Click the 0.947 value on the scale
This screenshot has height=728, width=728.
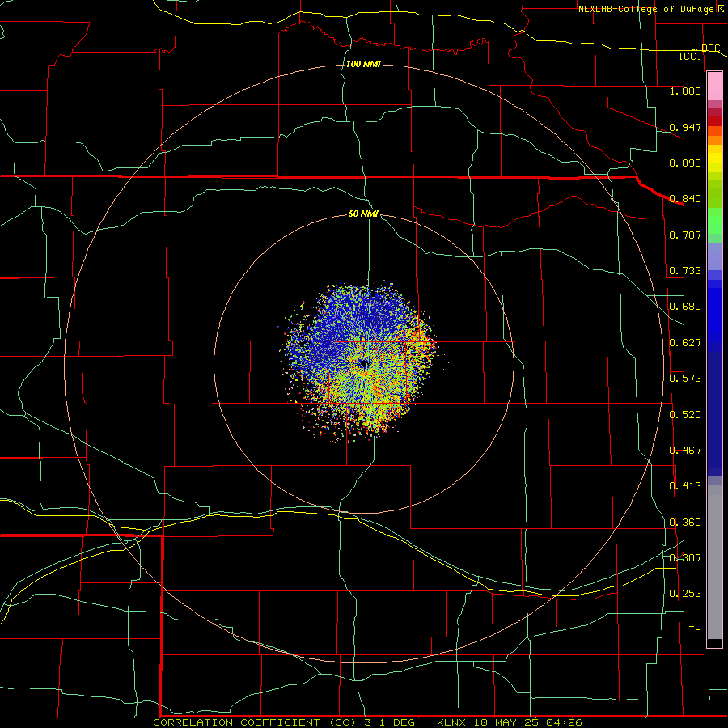(685, 127)
